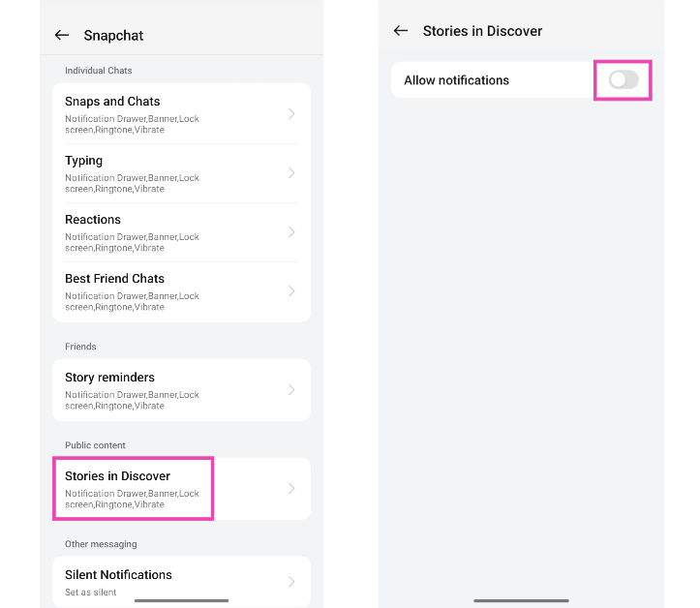This screenshot has width=700, height=608.
Task: Click the chevron on Best Friend Chats row
Action: pyautogui.click(x=291, y=291)
